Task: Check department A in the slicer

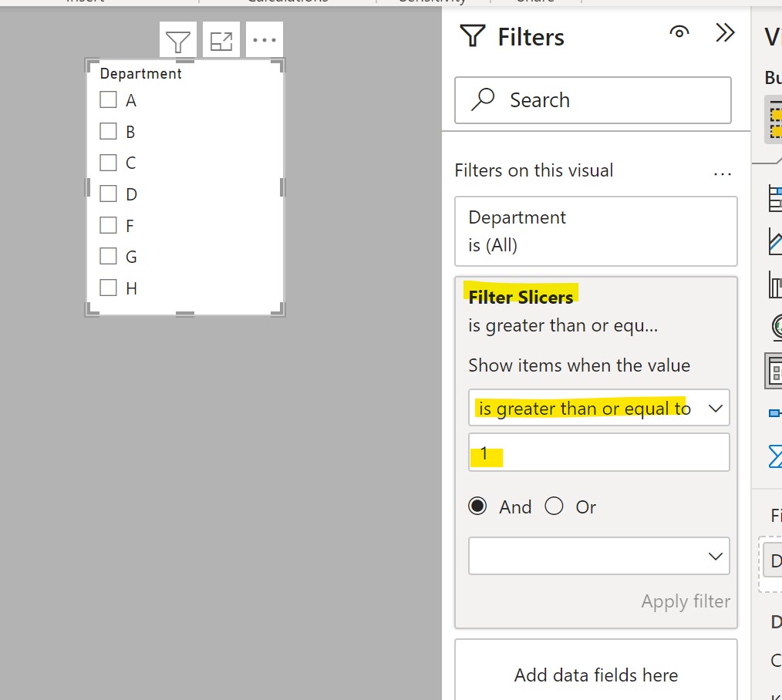Action: pos(108,99)
